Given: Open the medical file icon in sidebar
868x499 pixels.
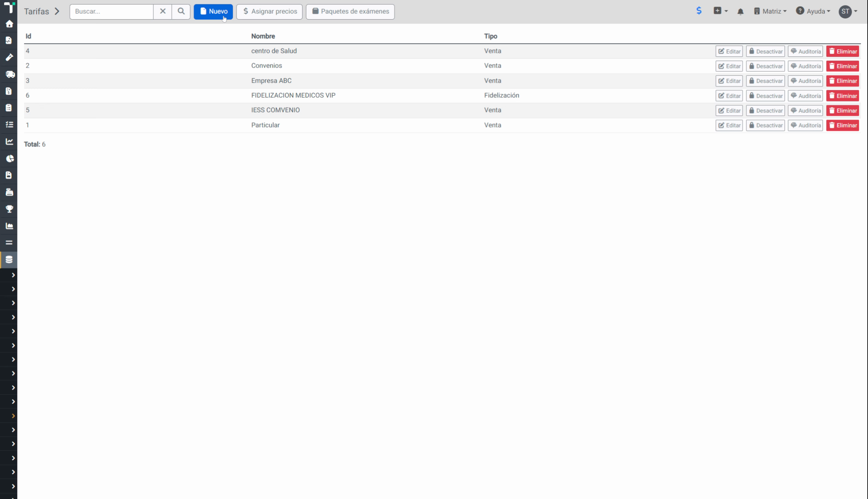Looking at the screenshot, I should click(9, 40).
